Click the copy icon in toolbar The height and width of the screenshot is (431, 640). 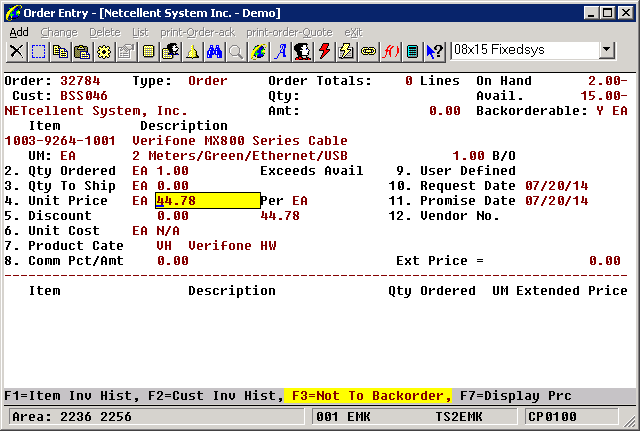60,51
